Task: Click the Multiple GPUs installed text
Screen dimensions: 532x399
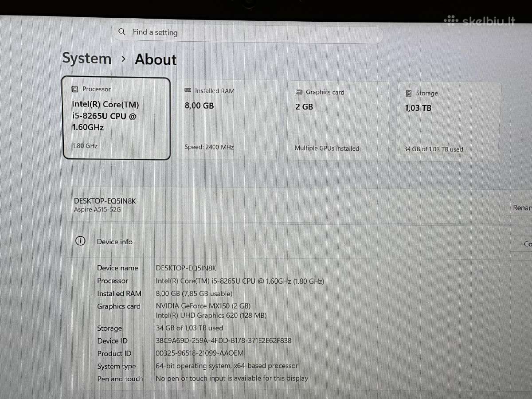Action: (x=327, y=148)
